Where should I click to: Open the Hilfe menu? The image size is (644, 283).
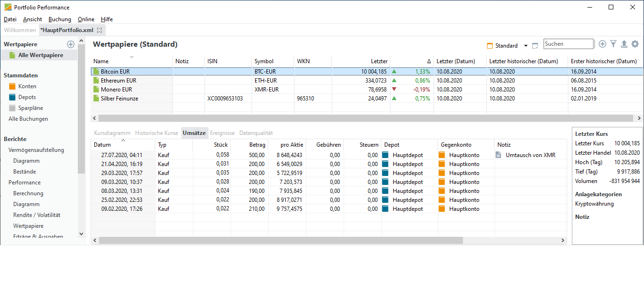pos(107,19)
